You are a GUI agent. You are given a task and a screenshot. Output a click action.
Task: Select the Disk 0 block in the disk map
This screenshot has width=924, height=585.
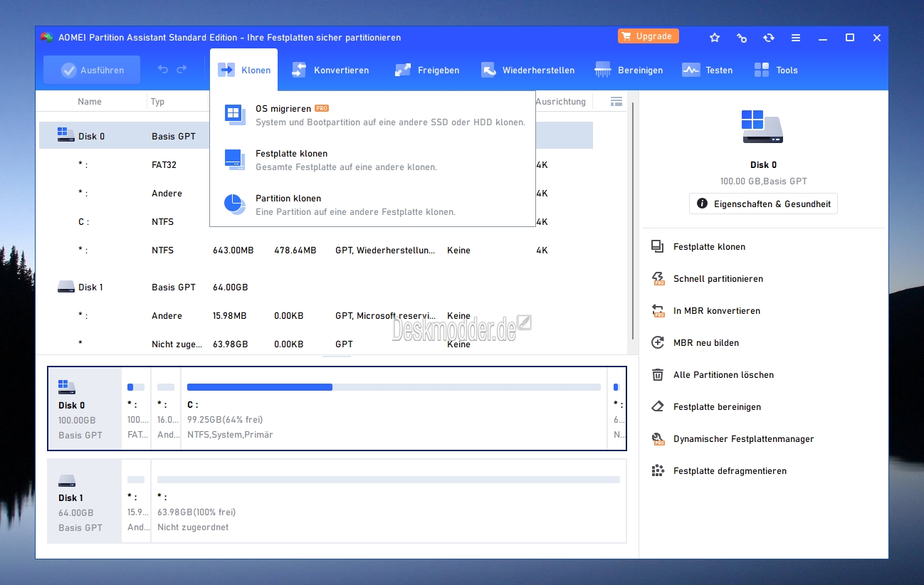pyautogui.click(x=85, y=409)
